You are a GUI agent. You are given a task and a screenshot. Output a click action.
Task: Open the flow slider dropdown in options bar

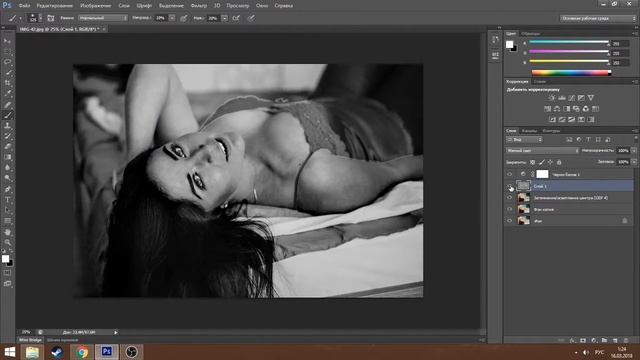(224, 18)
